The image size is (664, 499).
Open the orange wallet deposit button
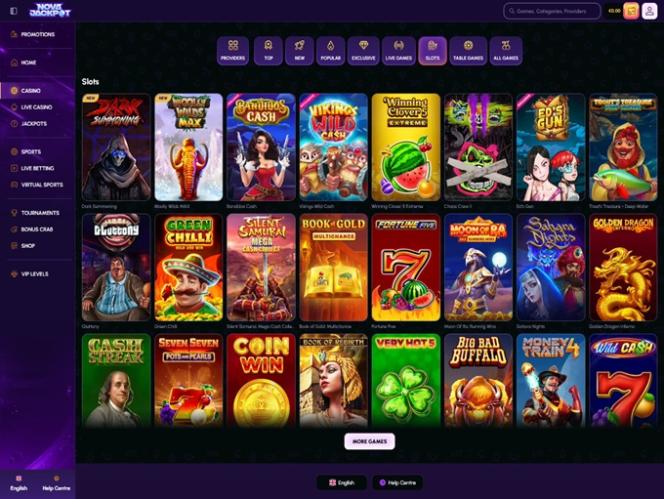point(631,11)
